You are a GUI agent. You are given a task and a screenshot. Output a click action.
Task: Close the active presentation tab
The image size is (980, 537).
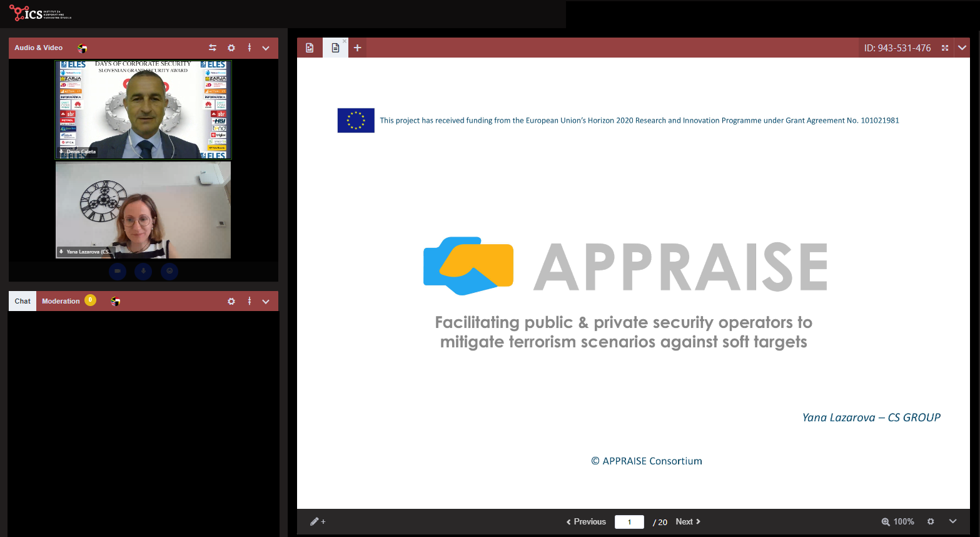345,41
